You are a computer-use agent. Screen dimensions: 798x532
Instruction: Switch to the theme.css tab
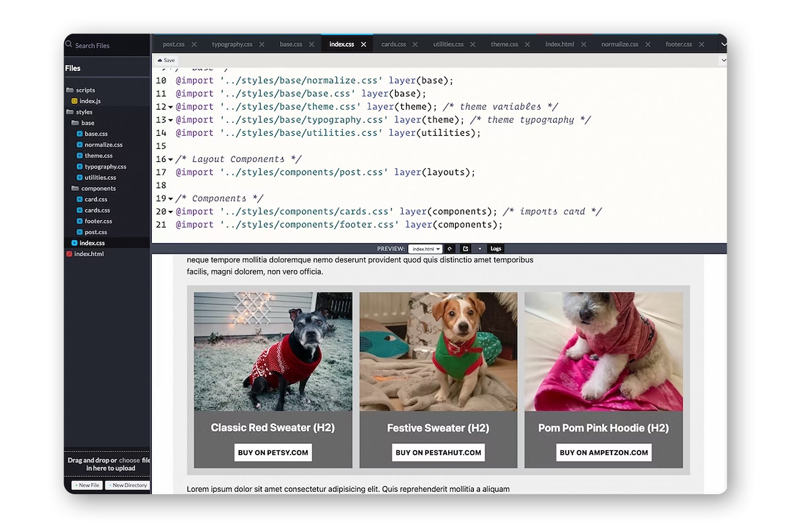(x=504, y=44)
